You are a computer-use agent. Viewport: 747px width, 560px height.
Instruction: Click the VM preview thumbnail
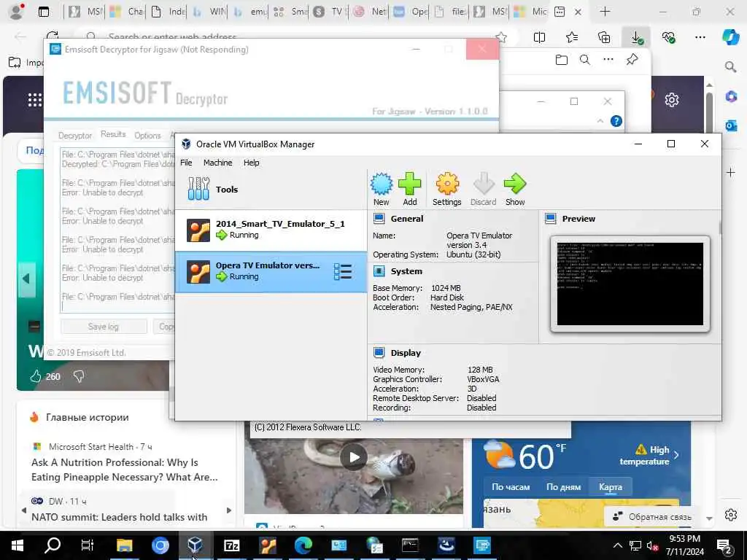click(630, 284)
